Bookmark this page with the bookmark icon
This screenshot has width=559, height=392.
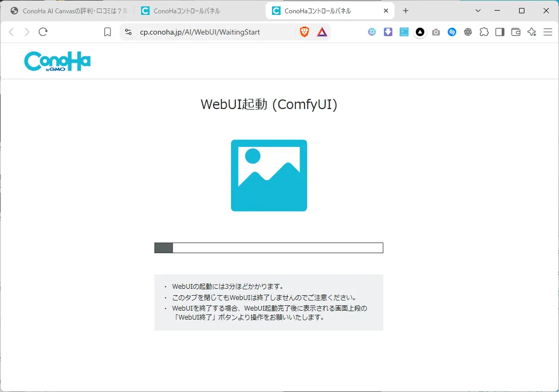point(108,32)
